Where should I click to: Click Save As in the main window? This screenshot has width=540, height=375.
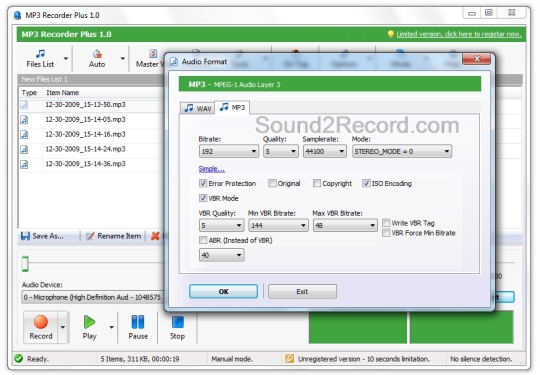click(42, 236)
